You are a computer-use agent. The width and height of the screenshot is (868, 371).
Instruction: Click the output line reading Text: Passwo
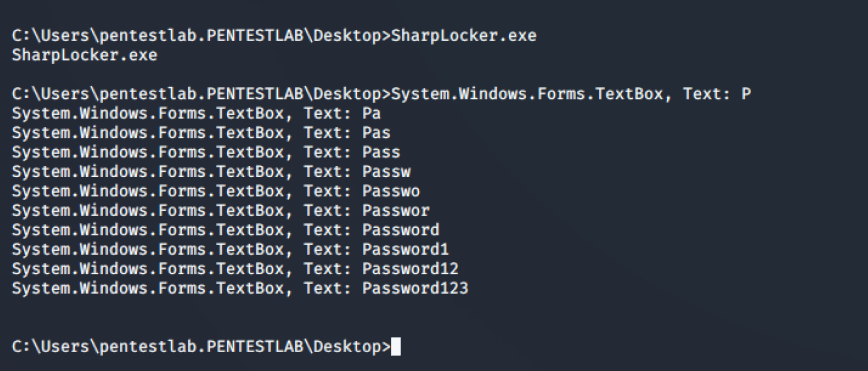pyautogui.click(x=216, y=191)
